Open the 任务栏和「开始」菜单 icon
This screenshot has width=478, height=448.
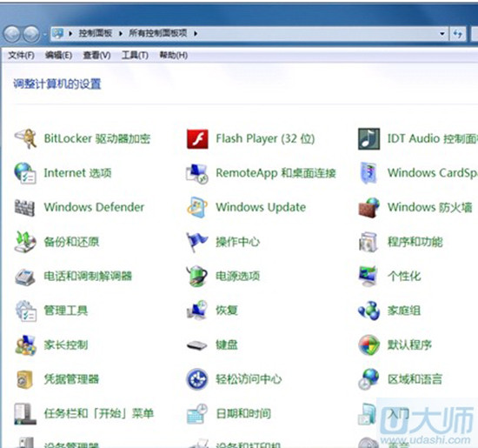coord(25,414)
